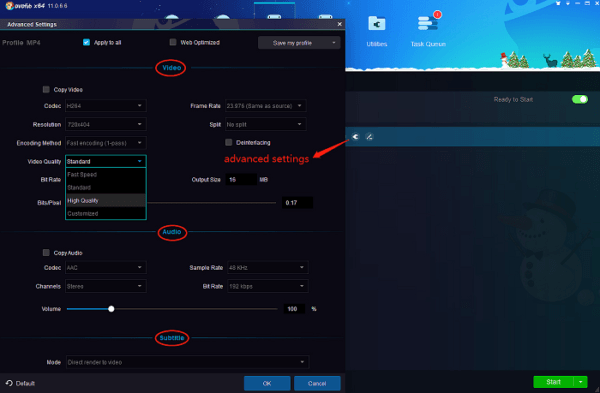Open the Start button dropdown arrow
The width and height of the screenshot is (600, 393).
tap(580, 382)
